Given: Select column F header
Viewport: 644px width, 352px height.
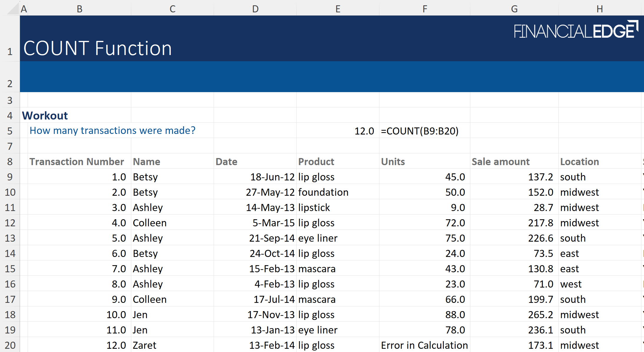Looking at the screenshot, I should 424,9.
